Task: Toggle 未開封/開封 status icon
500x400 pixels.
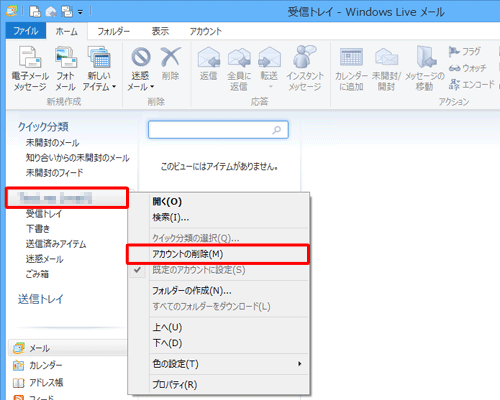Action: pyautogui.click(x=386, y=57)
